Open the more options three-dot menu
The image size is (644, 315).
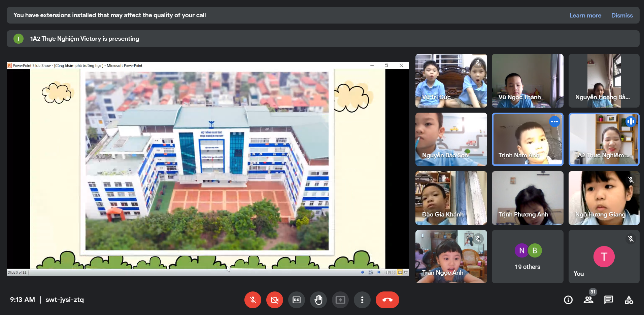(x=362, y=300)
